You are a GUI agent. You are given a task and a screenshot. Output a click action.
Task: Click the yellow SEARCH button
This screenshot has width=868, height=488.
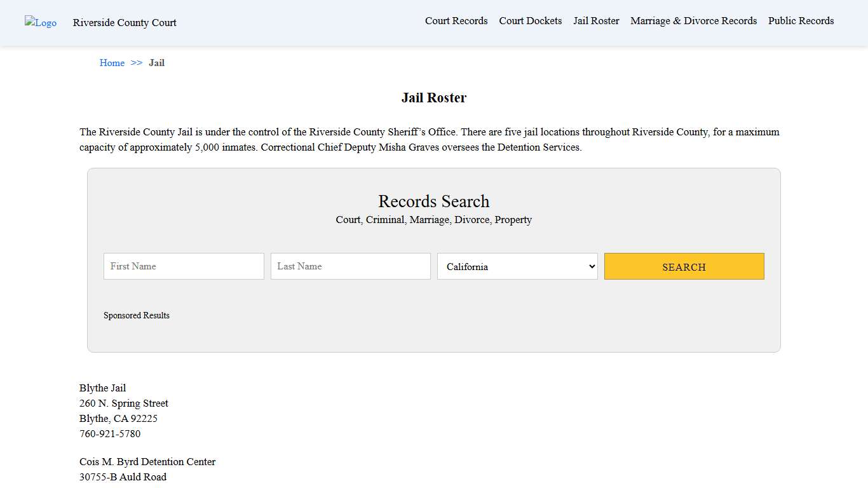(x=684, y=266)
